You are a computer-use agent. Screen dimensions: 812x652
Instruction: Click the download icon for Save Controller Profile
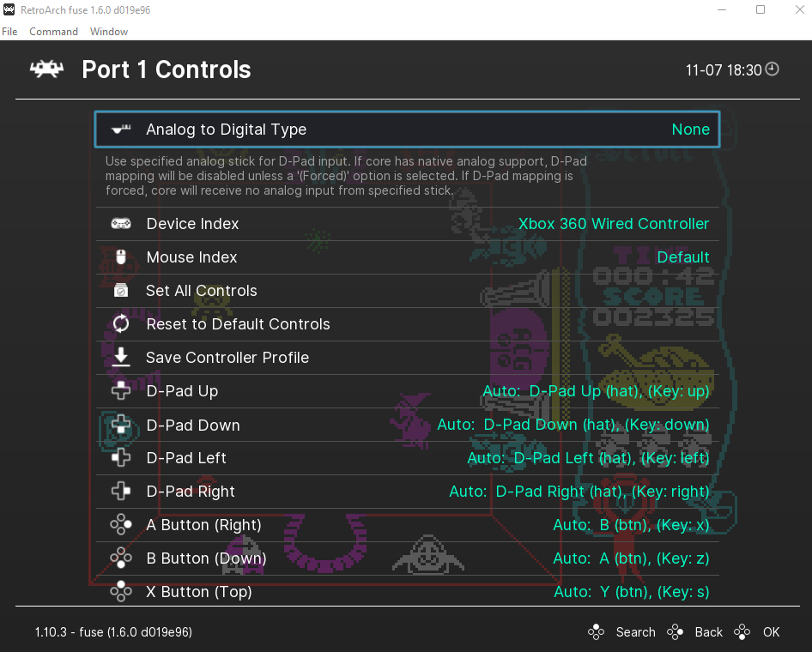click(x=121, y=357)
